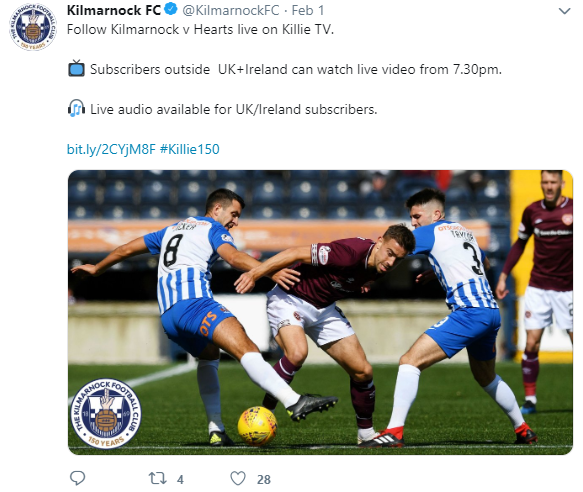
Task: Click the blue verified badge
Action: coord(171,9)
